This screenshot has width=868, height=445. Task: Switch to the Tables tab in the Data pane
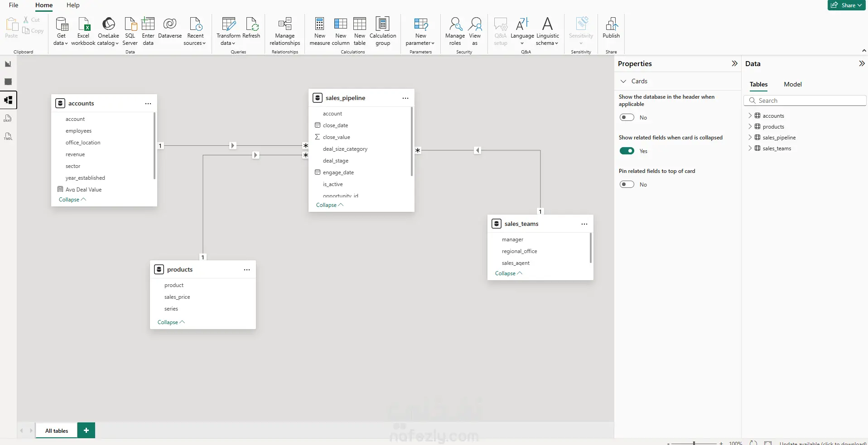(x=758, y=85)
